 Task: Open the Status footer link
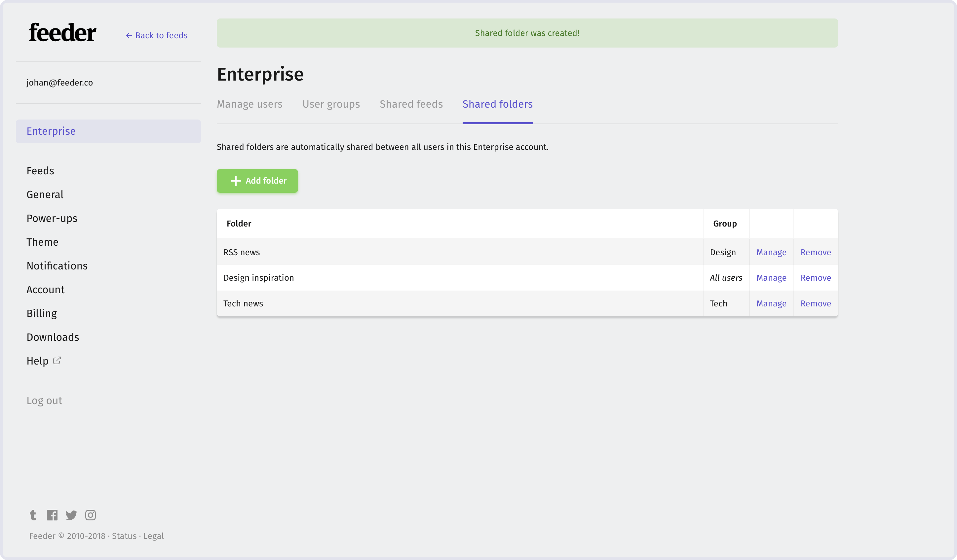click(124, 536)
